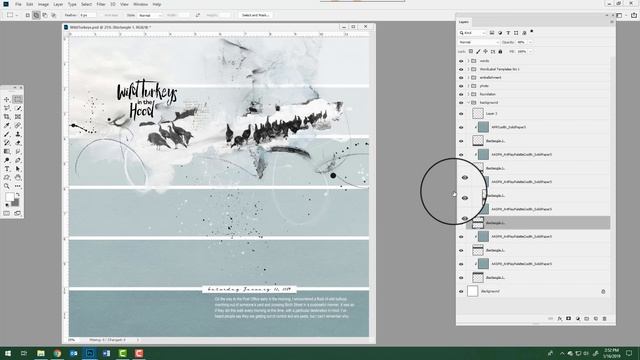The width and height of the screenshot is (640, 360).
Task: Open the layer Fill dropdown arrow
Action: [x=530, y=52]
